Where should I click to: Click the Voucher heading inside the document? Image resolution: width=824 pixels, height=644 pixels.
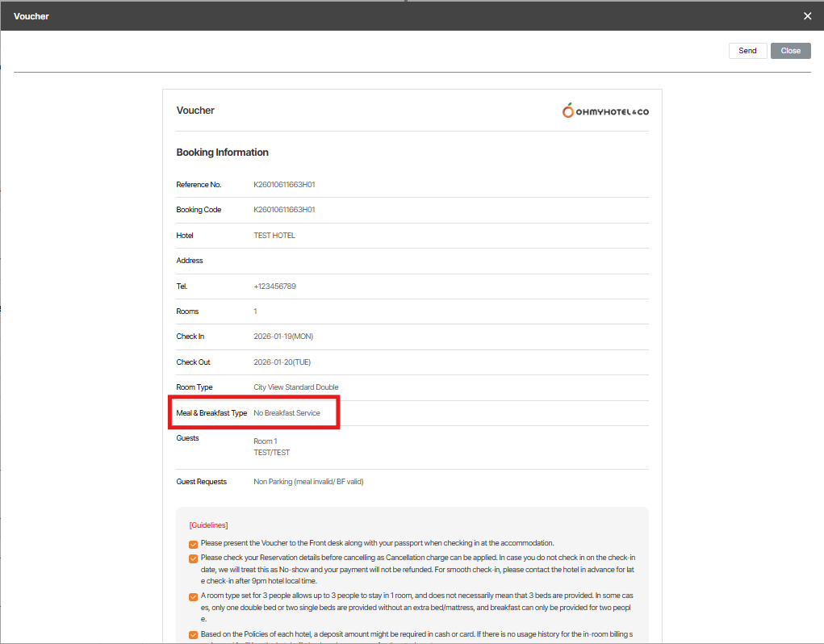click(195, 111)
